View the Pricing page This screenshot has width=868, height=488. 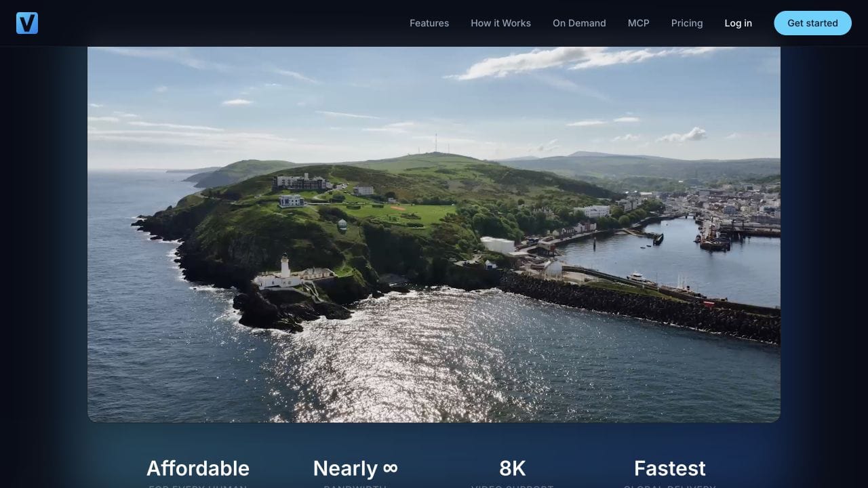(687, 23)
